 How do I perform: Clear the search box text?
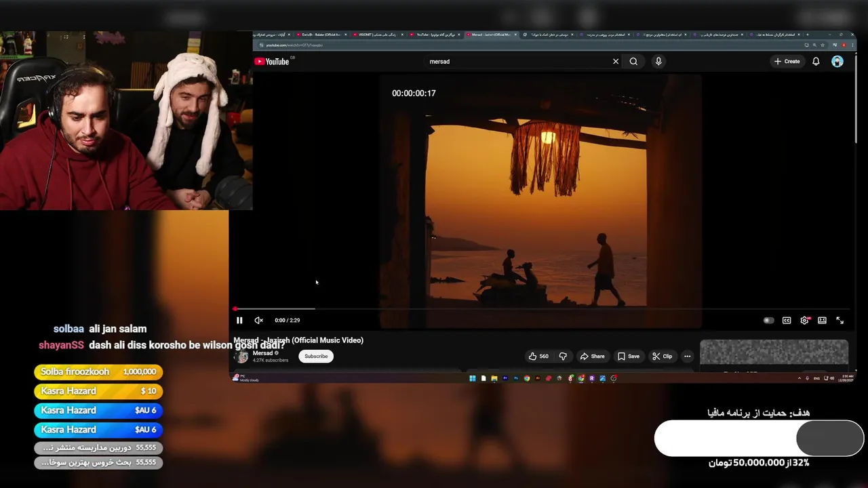tap(616, 62)
